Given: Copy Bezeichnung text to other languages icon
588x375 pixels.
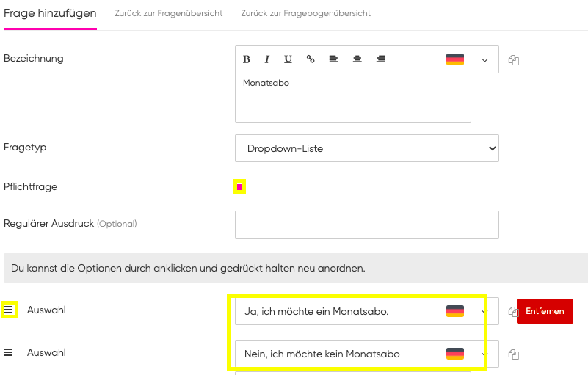Looking at the screenshot, I should coord(514,60).
